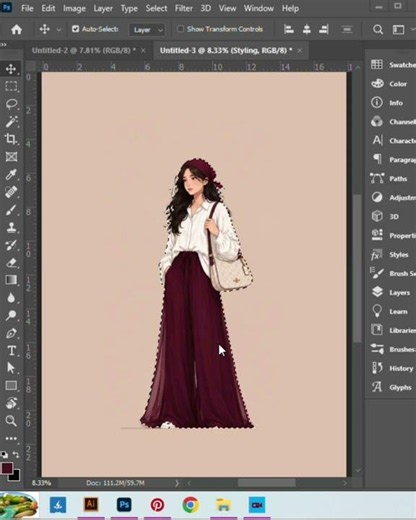
Task: Close the Untitled-3 document tab
Action: pyautogui.click(x=300, y=51)
